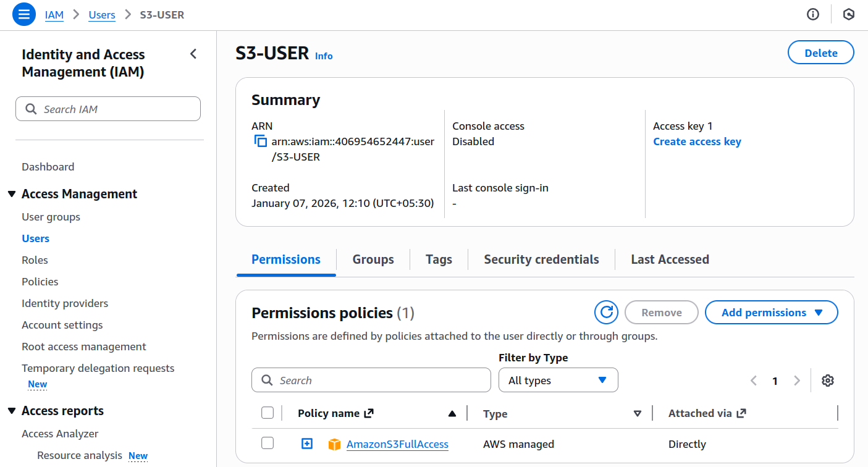This screenshot has height=467, width=868.
Task: Open Access Analyzer in the sidebar
Action: coord(60,434)
